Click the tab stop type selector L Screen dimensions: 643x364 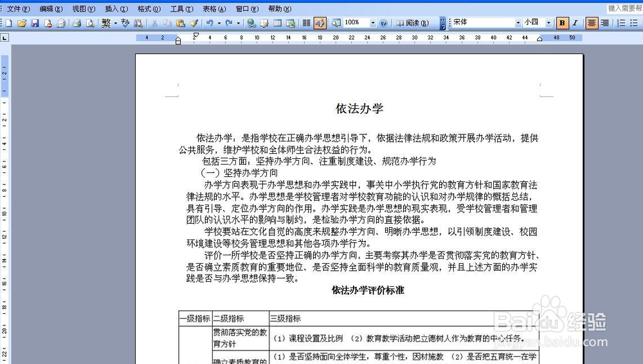(x=5, y=38)
